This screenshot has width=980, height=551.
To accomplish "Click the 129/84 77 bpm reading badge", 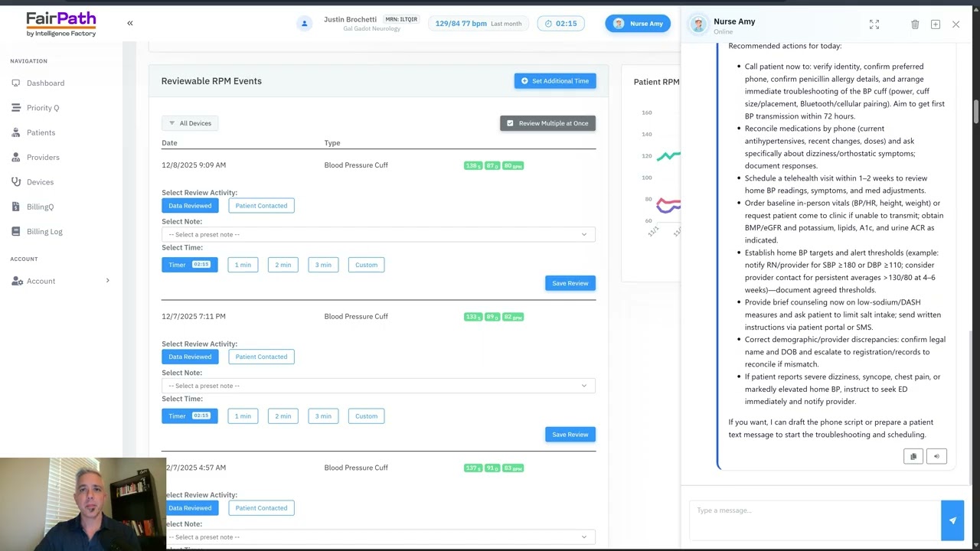I will pos(478,24).
